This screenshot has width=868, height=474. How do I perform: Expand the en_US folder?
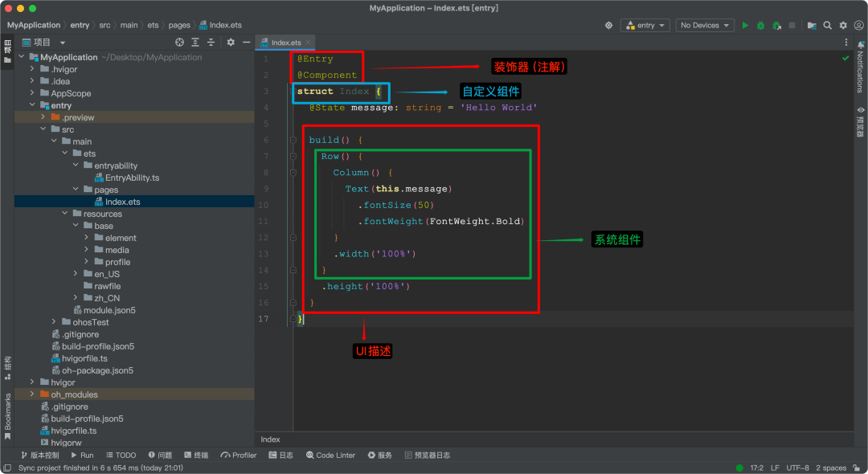click(x=76, y=274)
